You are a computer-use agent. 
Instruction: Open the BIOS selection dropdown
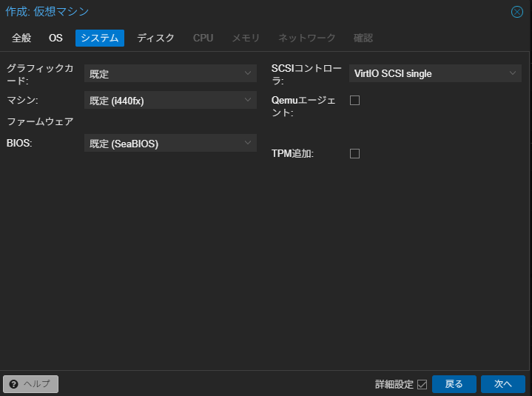pos(170,143)
